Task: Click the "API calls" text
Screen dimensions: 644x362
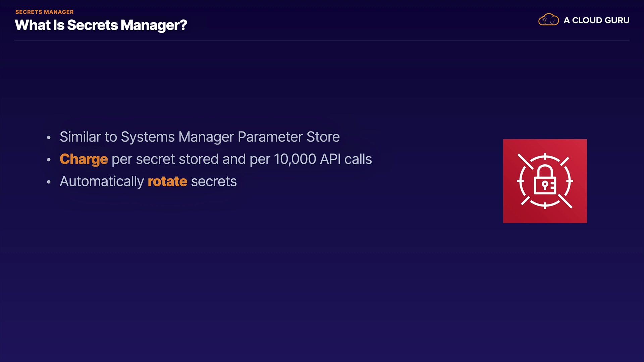Action: (346, 159)
